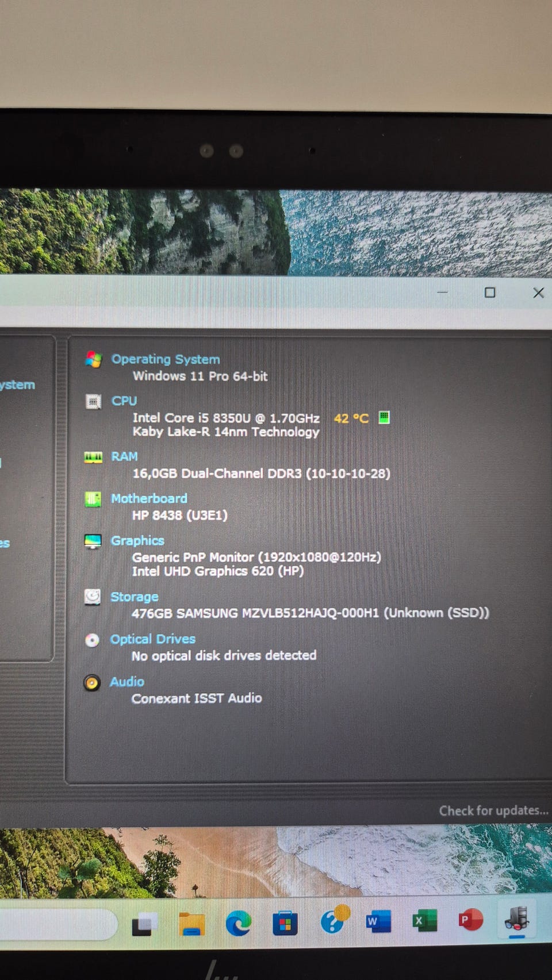Close the Speccy window
This screenshot has height=980, width=552.
click(538, 293)
